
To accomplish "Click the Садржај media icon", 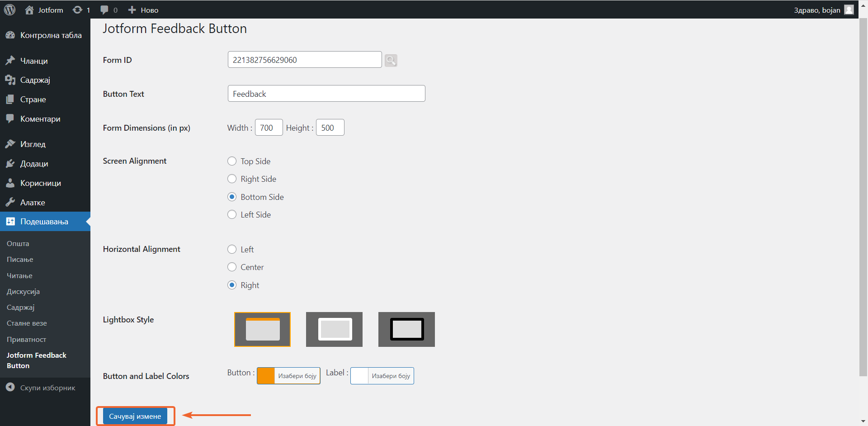I will click(x=10, y=80).
